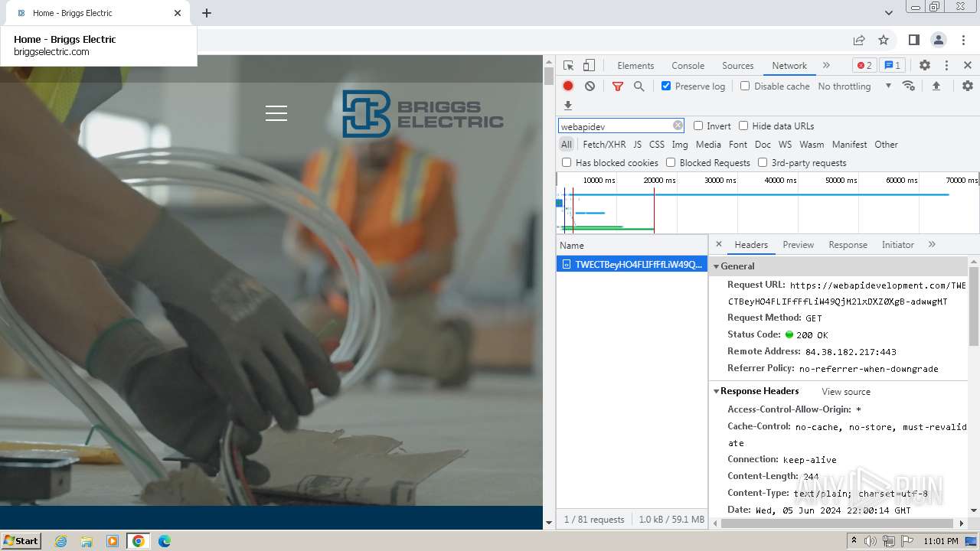980x551 pixels.
Task: Filter requests by JS
Action: pos(637,145)
